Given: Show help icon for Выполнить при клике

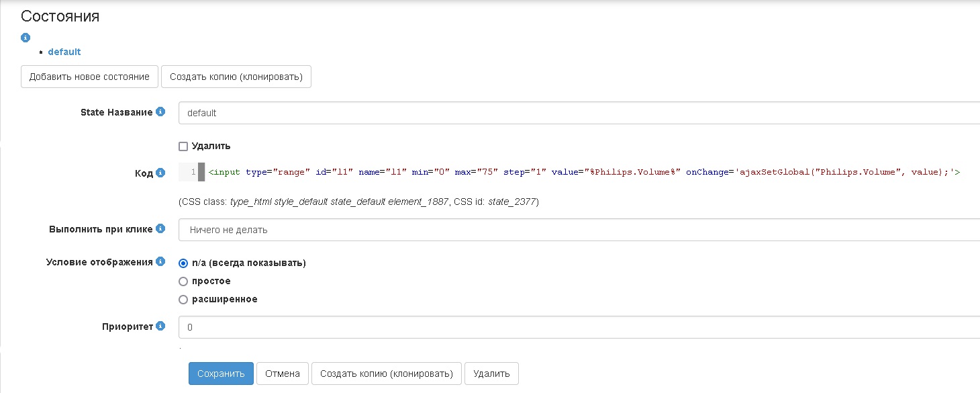Looking at the screenshot, I should 160,228.
